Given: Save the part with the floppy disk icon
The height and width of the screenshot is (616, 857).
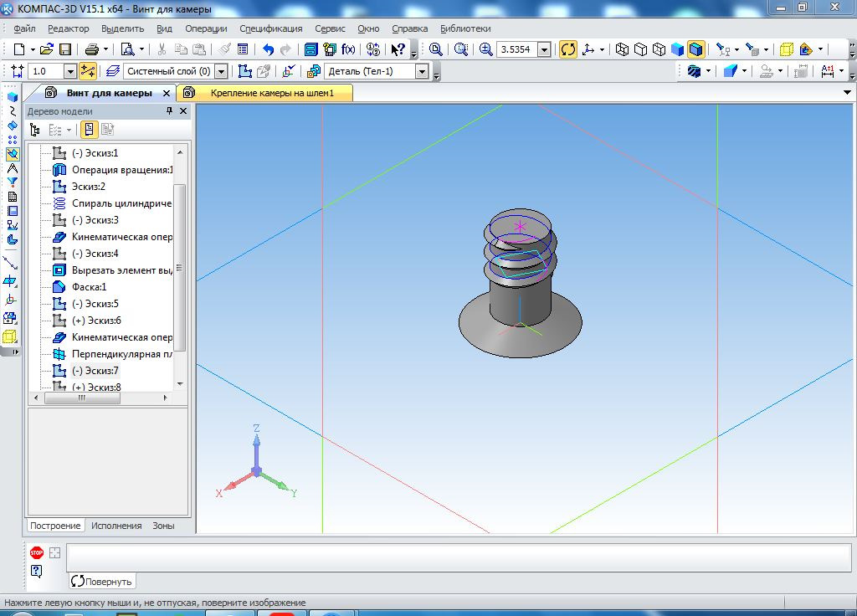Looking at the screenshot, I should tap(65, 49).
